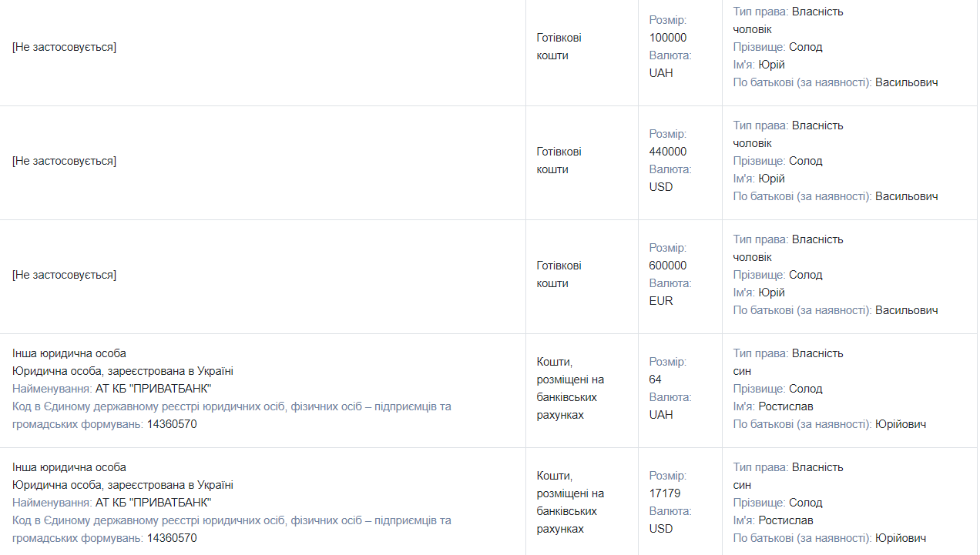The image size is (980, 555).
Task: Click the name "Юрій" in the 440000 USD row
Action: (x=771, y=179)
